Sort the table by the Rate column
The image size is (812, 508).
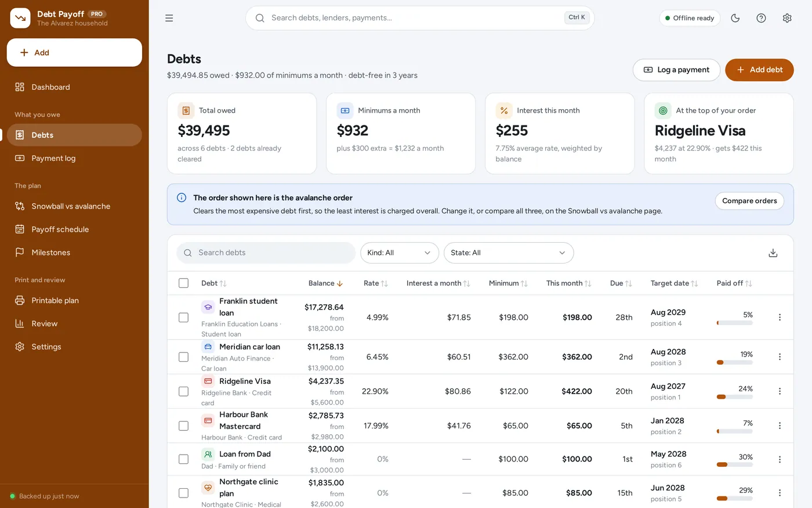tap(375, 283)
